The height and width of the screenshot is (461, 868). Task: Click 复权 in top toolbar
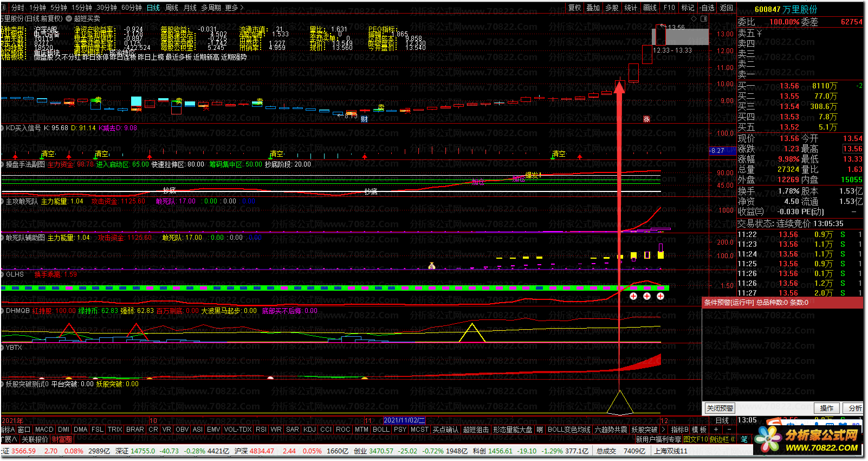click(x=575, y=8)
